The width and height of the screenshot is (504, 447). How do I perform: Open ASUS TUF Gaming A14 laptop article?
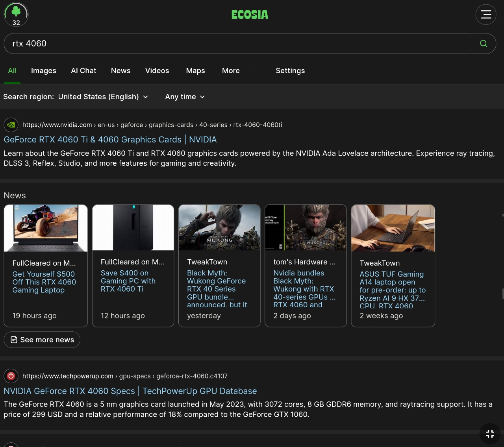[x=393, y=290]
